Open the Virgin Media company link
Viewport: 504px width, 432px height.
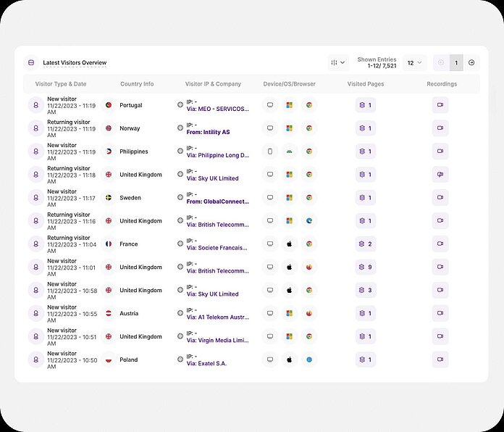click(x=217, y=341)
